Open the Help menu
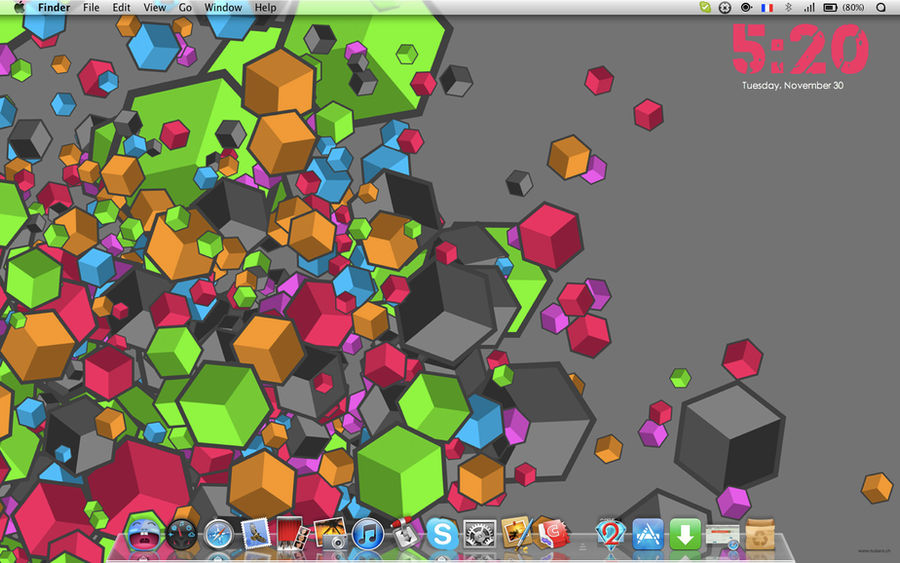 [265, 7]
